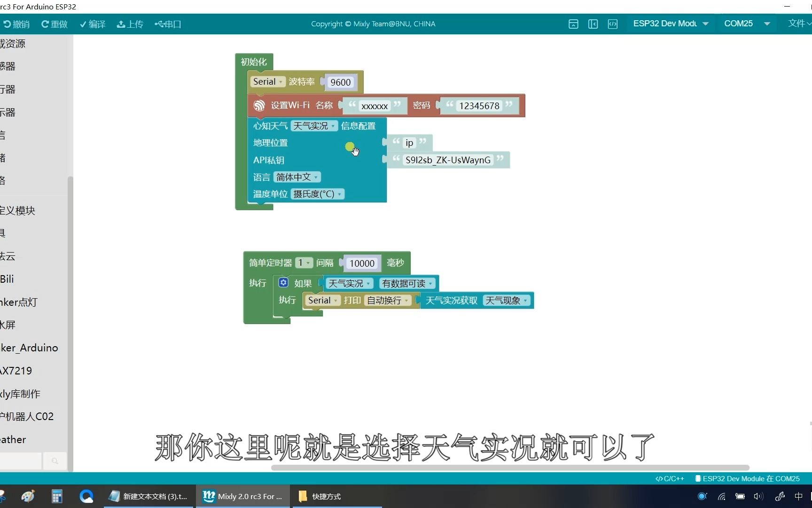The width and height of the screenshot is (812, 508).
Task: Open the 天气实况 dropdown in config block
Action: [x=314, y=126]
